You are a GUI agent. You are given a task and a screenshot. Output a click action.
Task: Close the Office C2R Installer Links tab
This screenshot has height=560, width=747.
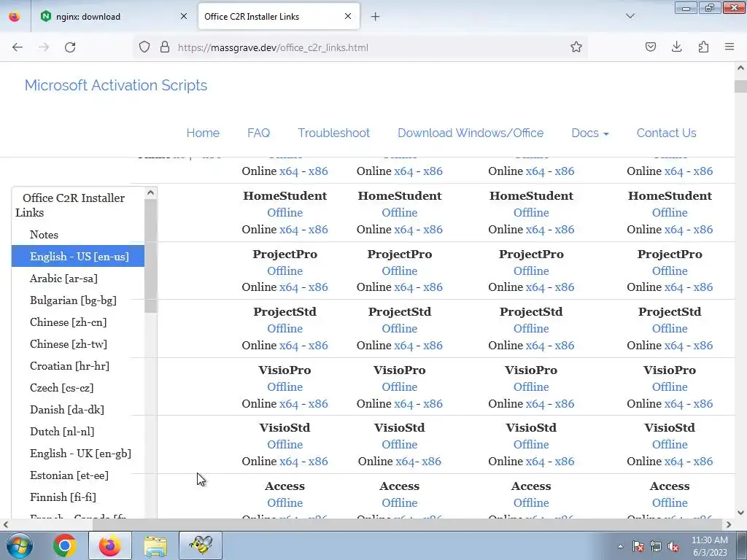(348, 16)
